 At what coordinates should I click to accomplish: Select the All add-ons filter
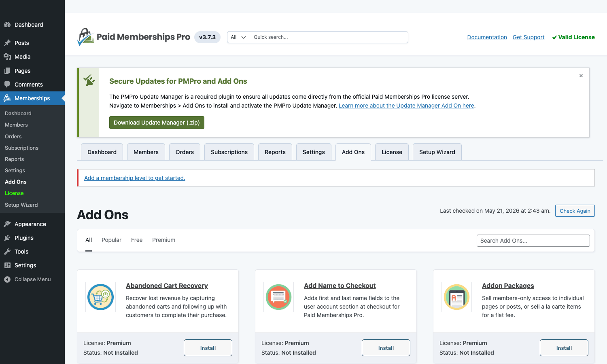click(x=89, y=240)
